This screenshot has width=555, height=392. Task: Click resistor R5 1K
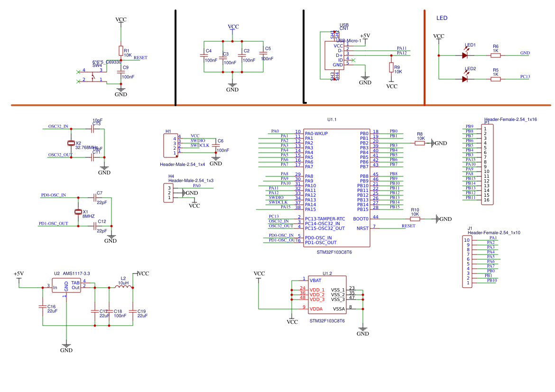tap(496, 79)
